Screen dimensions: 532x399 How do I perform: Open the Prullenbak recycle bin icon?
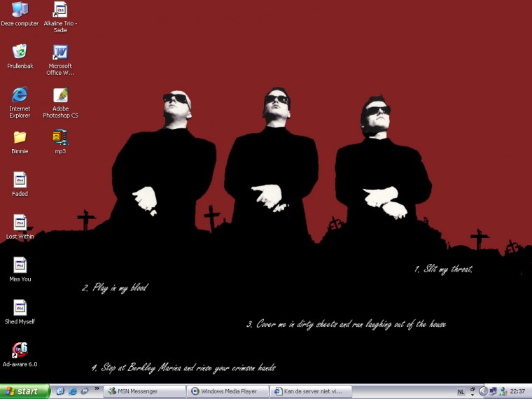tap(20, 56)
